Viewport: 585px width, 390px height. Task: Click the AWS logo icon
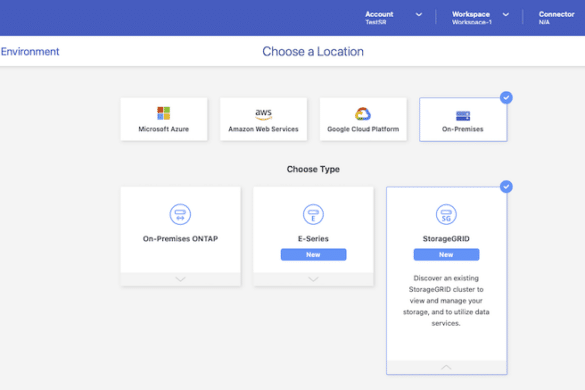pyautogui.click(x=263, y=114)
